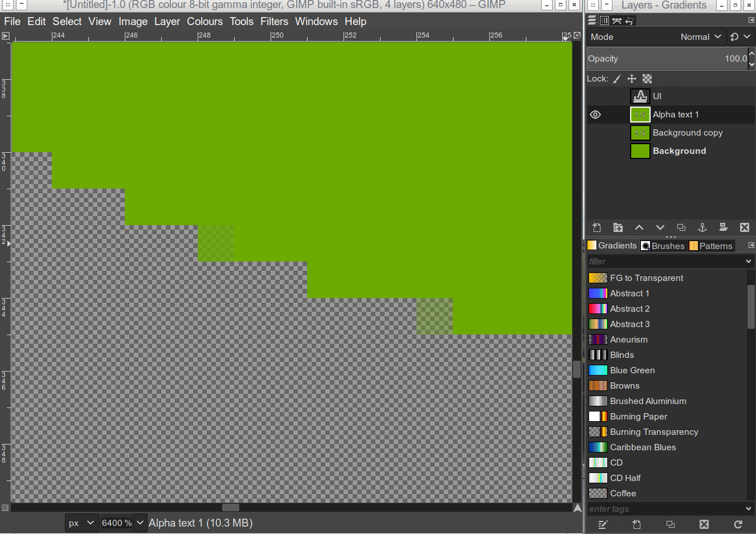Open the Colours menu
The image size is (756, 534).
205,22
